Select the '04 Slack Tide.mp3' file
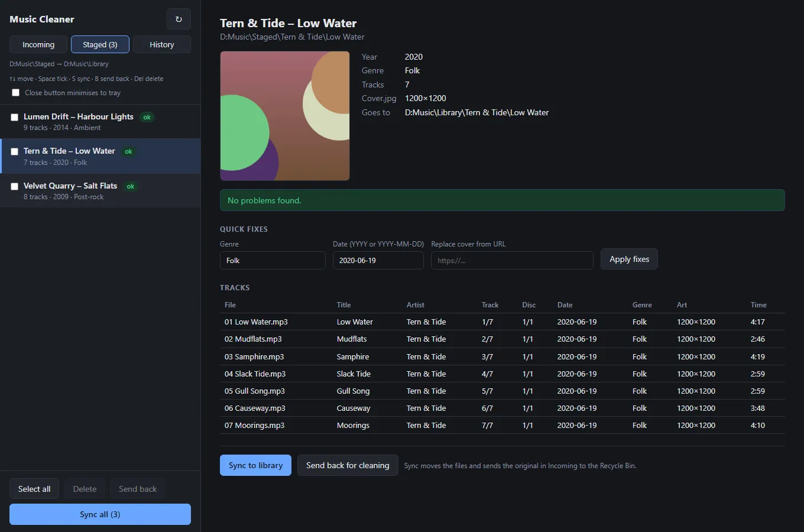804x532 pixels. point(255,374)
